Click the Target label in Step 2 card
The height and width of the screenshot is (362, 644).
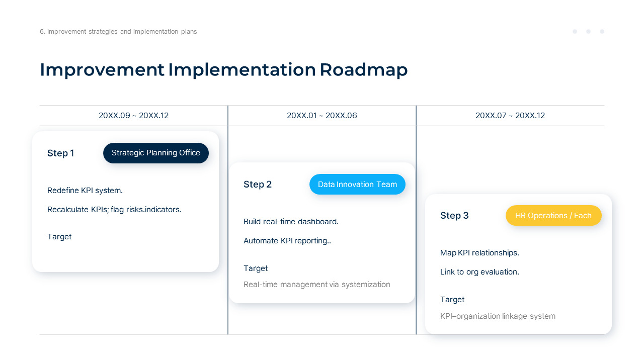tap(256, 268)
